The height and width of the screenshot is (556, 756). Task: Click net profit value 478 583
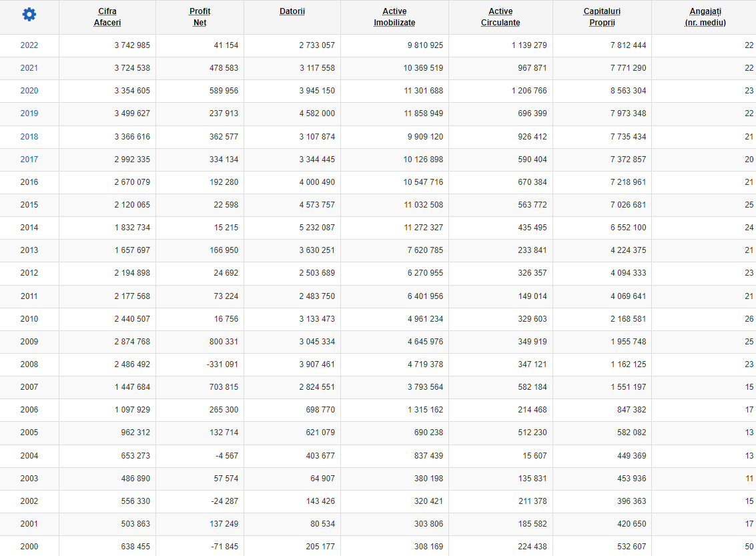[x=224, y=68]
